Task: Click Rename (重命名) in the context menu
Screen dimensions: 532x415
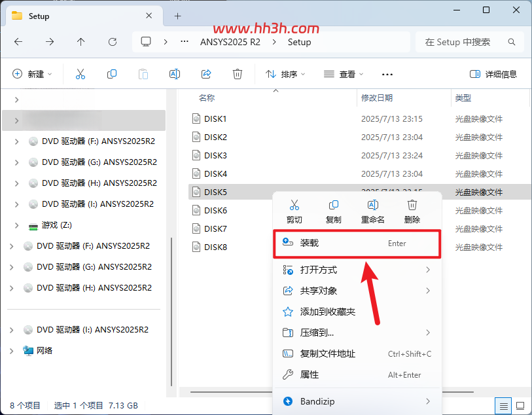Action: point(373,211)
